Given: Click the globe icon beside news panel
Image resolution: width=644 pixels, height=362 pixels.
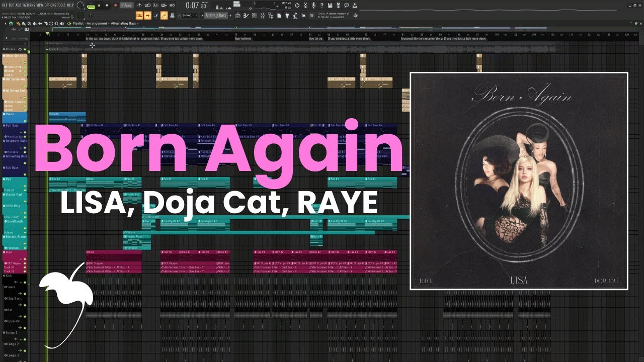Looking at the screenshot, I should point(356,15).
